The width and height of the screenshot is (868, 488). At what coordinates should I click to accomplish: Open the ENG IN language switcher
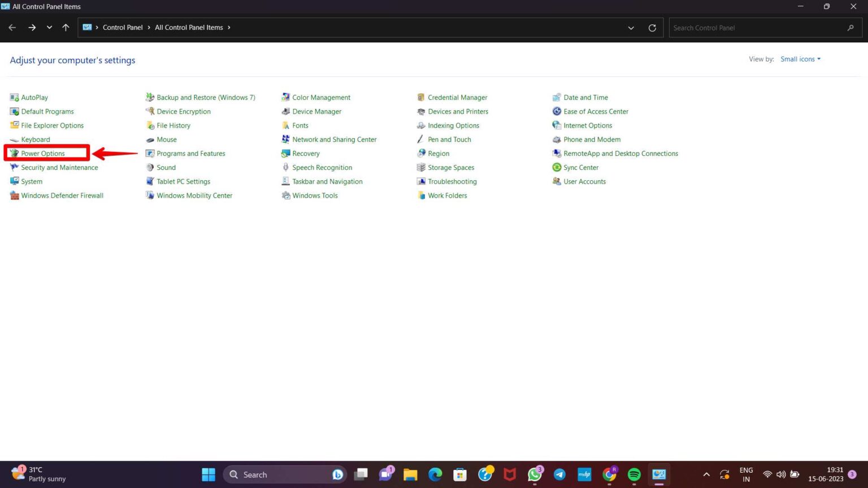click(x=745, y=474)
